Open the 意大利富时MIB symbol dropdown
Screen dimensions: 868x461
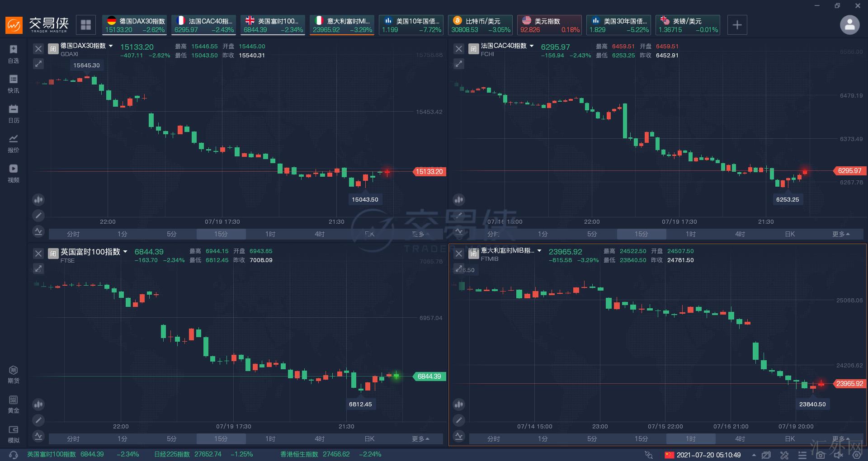539,250
